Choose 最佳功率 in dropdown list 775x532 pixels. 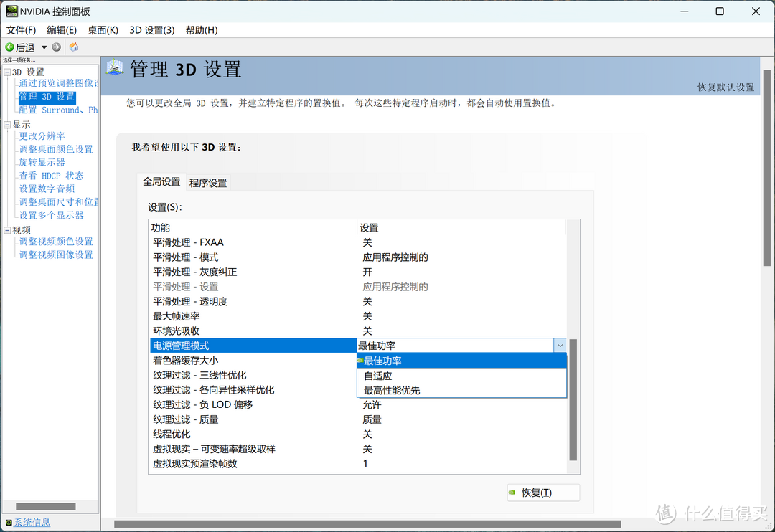[461, 361]
